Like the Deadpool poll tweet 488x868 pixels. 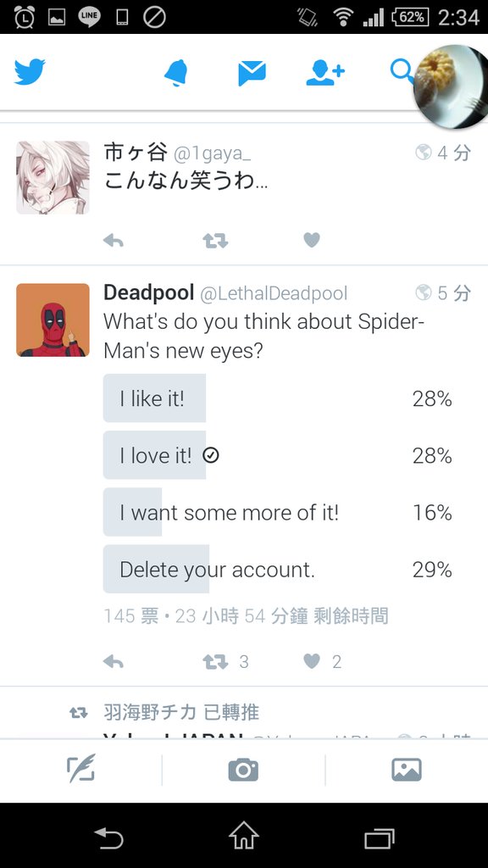pyautogui.click(x=312, y=661)
